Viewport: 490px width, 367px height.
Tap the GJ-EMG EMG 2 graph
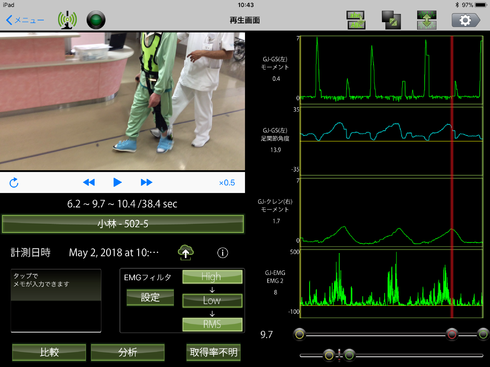(391, 283)
